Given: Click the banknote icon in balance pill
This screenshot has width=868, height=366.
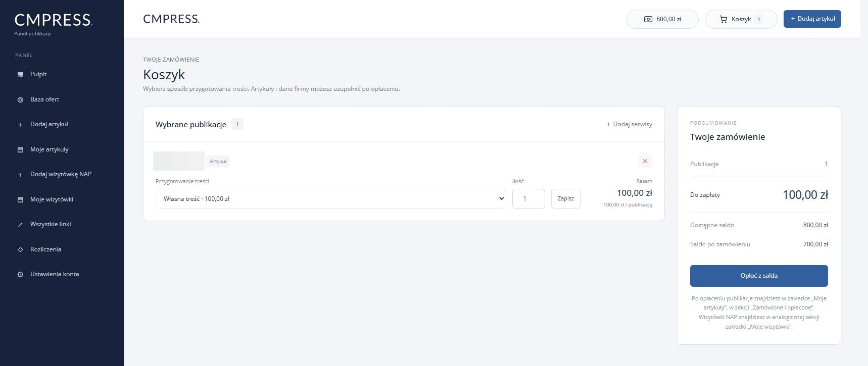Looking at the screenshot, I should coord(648,19).
